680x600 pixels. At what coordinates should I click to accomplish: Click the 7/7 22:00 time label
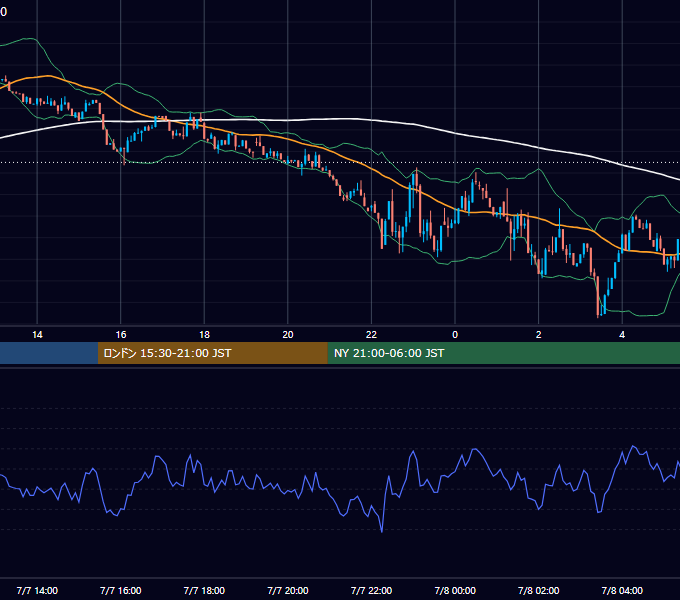pos(371,590)
